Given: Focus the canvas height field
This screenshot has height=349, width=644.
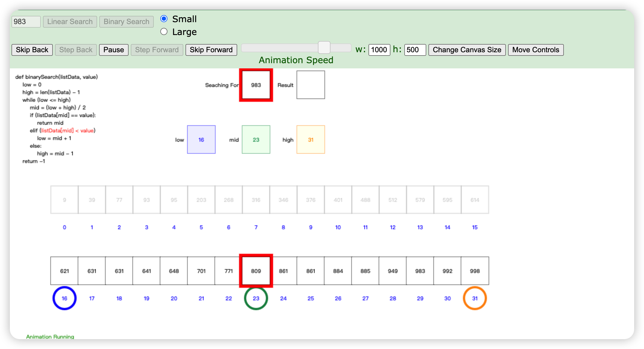Looking at the screenshot, I should 415,50.
